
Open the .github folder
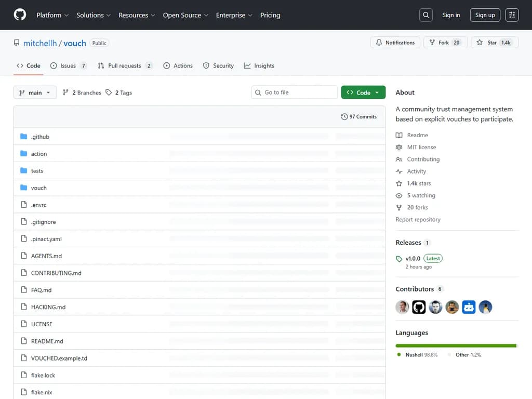(x=40, y=137)
